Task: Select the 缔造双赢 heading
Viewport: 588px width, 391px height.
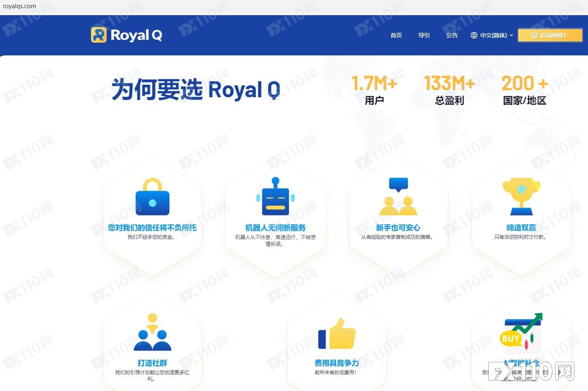Action: pyautogui.click(x=521, y=228)
